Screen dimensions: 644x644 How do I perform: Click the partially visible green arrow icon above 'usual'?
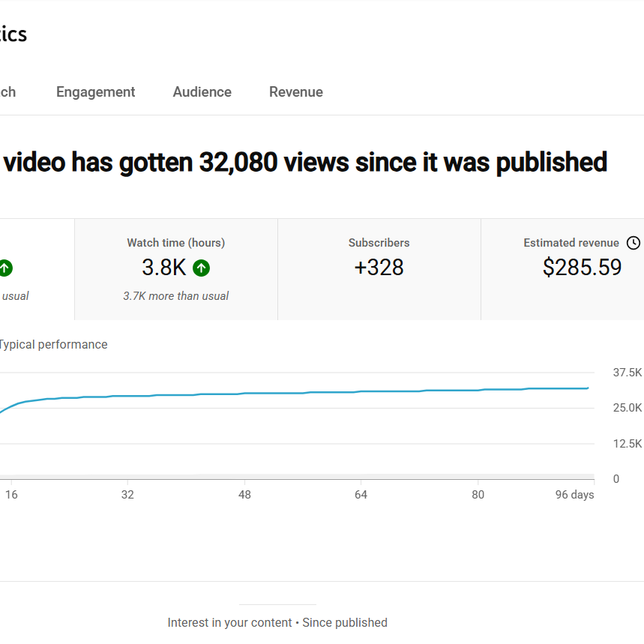click(x=6, y=268)
